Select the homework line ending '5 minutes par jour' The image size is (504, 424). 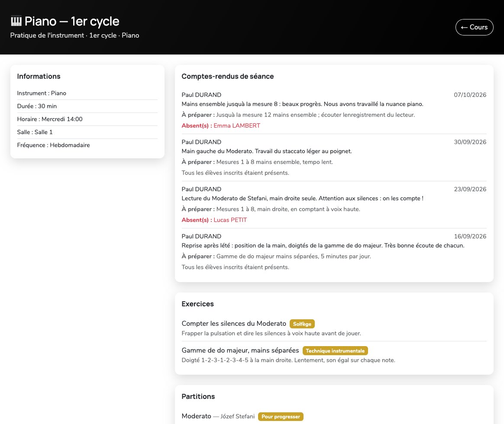coord(276,257)
